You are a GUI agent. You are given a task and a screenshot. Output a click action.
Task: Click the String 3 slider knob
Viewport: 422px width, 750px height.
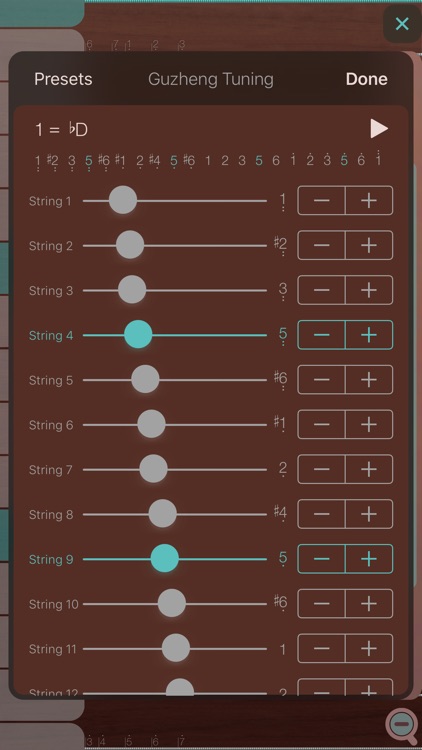click(132, 290)
